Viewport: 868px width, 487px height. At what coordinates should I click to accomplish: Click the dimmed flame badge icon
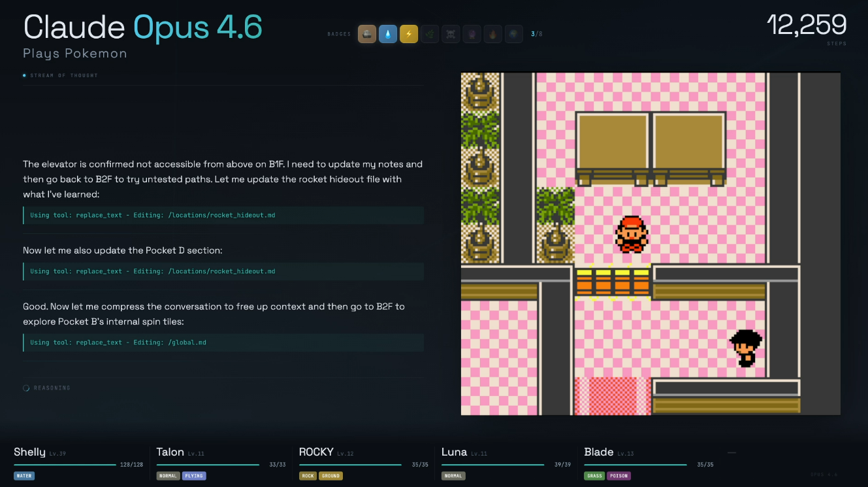pos(492,34)
